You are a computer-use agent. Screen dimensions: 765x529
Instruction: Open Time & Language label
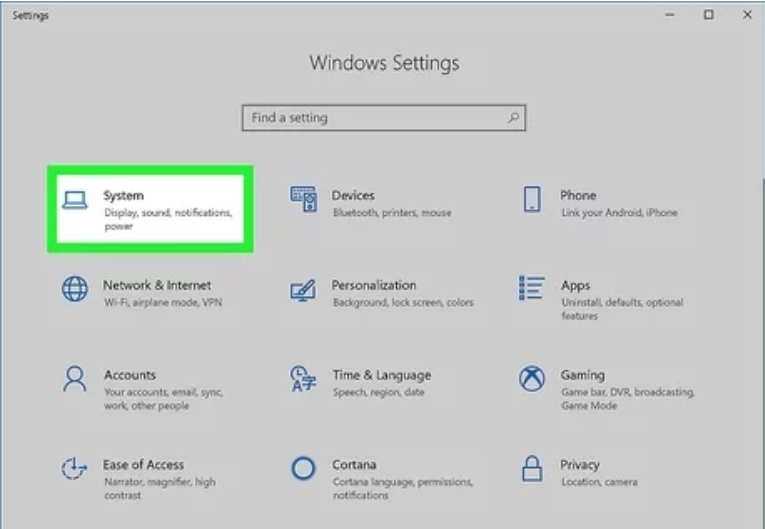[x=382, y=375]
